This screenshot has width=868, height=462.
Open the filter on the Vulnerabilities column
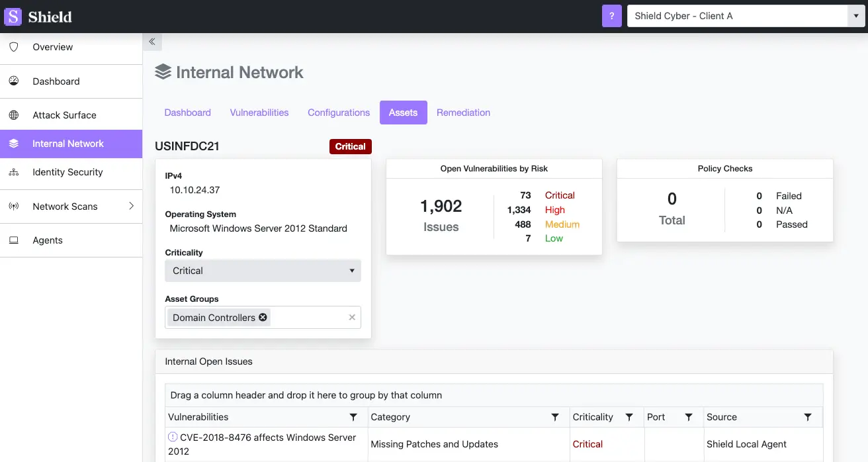(x=353, y=417)
